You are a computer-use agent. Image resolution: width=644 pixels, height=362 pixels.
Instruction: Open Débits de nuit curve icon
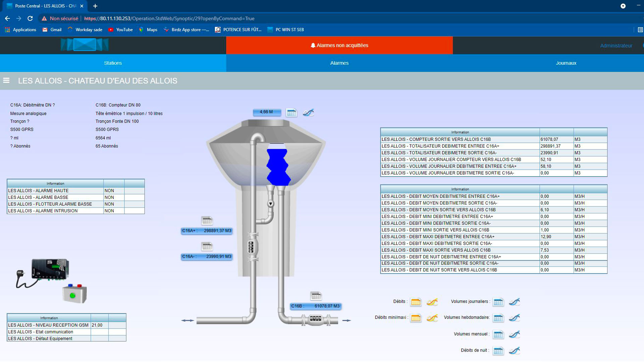coord(514,351)
